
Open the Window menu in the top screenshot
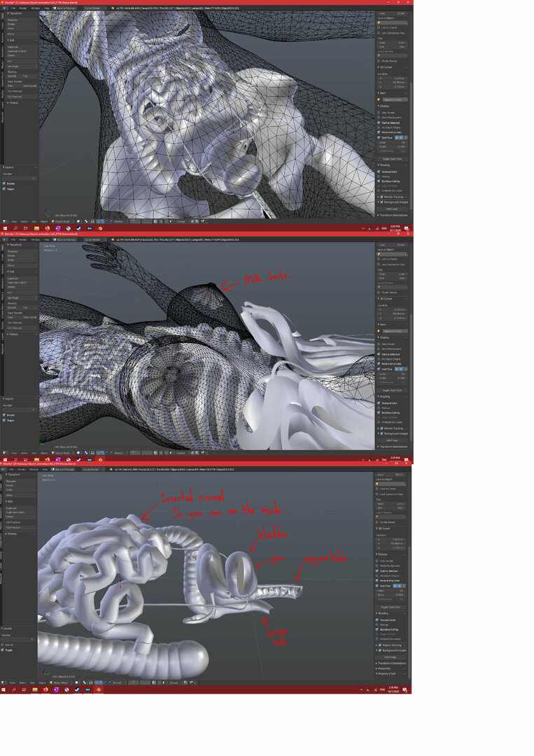35,8
